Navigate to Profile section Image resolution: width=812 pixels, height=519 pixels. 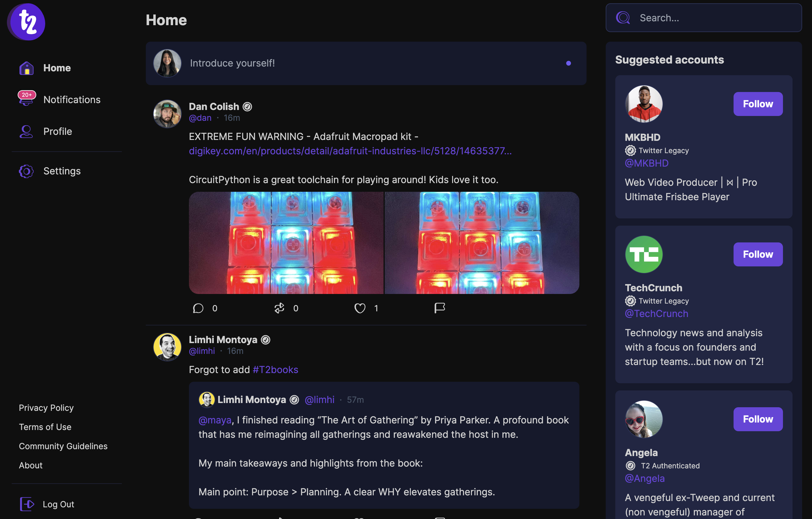[x=57, y=130]
